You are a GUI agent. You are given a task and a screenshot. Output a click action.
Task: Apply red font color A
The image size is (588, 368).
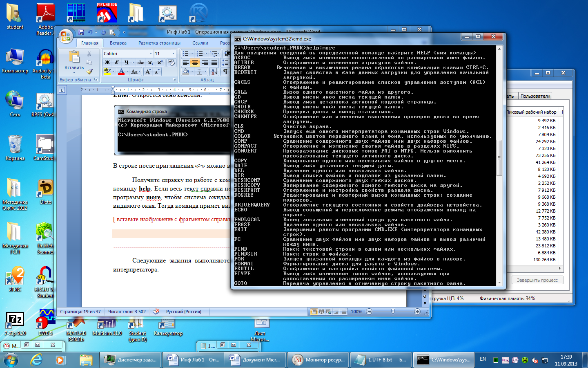tap(121, 72)
